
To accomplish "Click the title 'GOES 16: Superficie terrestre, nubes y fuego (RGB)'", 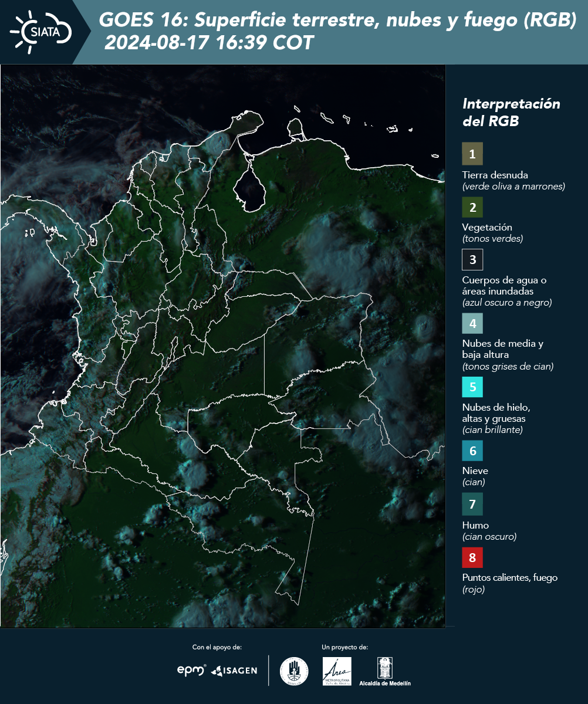I will [x=338, y=21].
